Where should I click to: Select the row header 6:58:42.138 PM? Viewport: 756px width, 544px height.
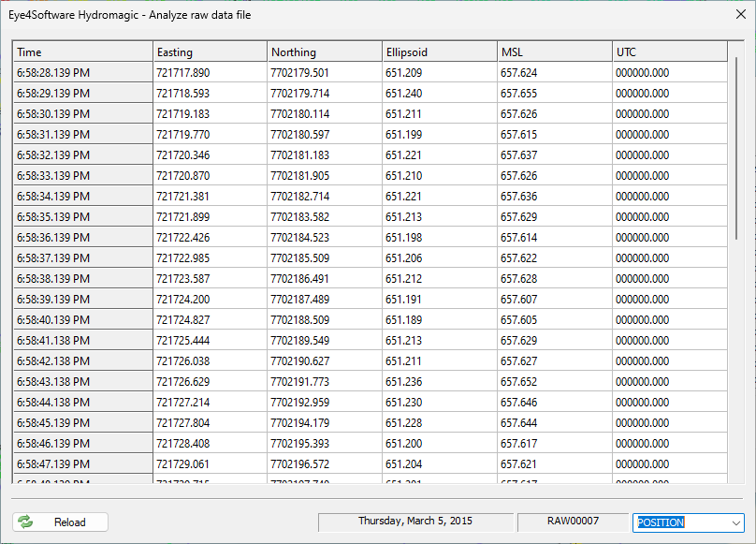[x=83, y=361]
